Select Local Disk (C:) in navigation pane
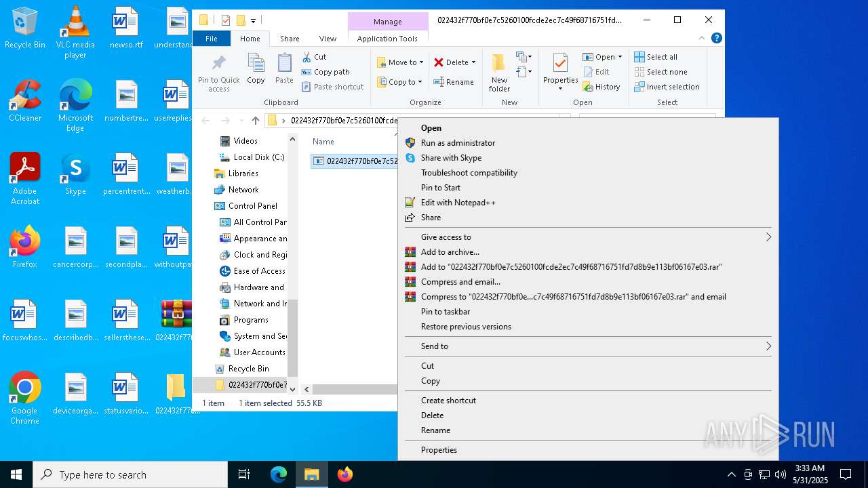 pyautogui.click(x=252, y=157)
